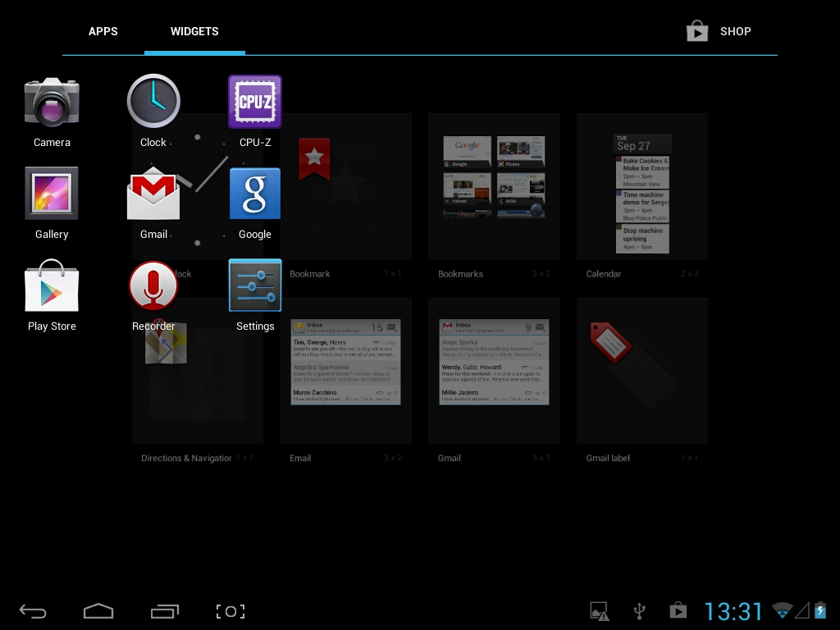This screenshot has height=630, width=840.
Task: Tap the 13:31 clock in status bar
Action: (x=733, y=611)
